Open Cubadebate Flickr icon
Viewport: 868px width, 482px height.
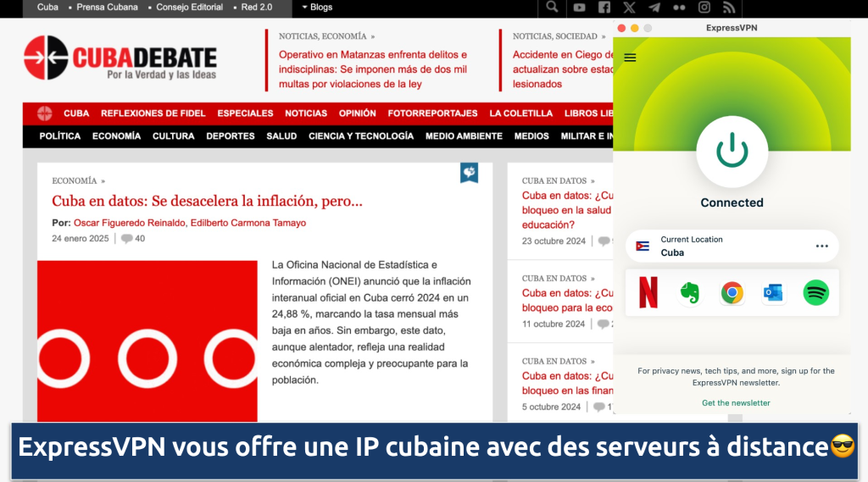[679, 7]
